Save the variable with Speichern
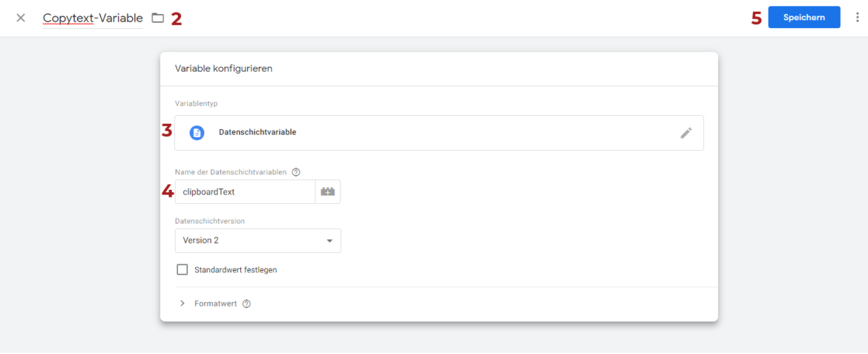Image resolution: width=868 pixels, height=354 pixels. (803, 18)
